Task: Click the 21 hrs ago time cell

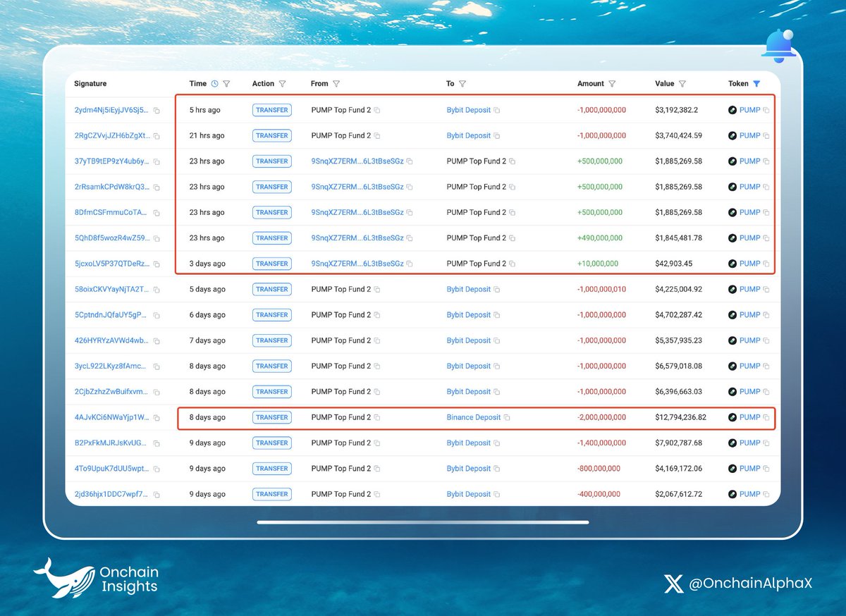Action: 207,135
